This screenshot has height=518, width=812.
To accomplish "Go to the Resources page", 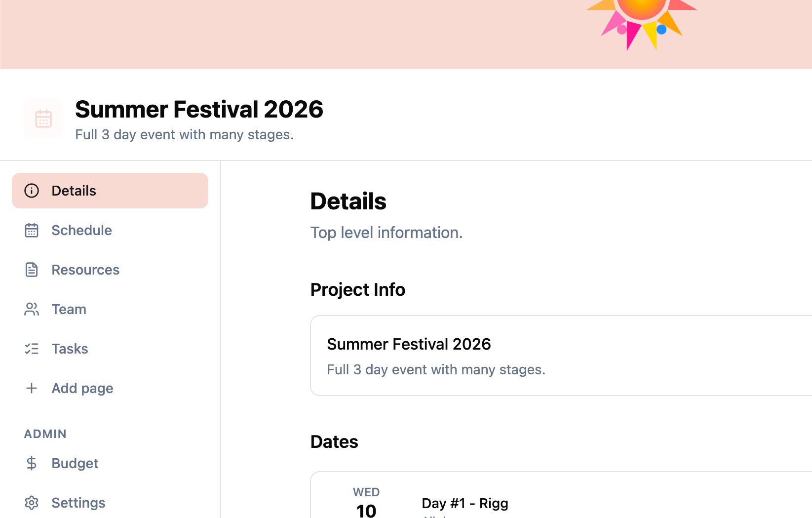I will pos(85,270).
